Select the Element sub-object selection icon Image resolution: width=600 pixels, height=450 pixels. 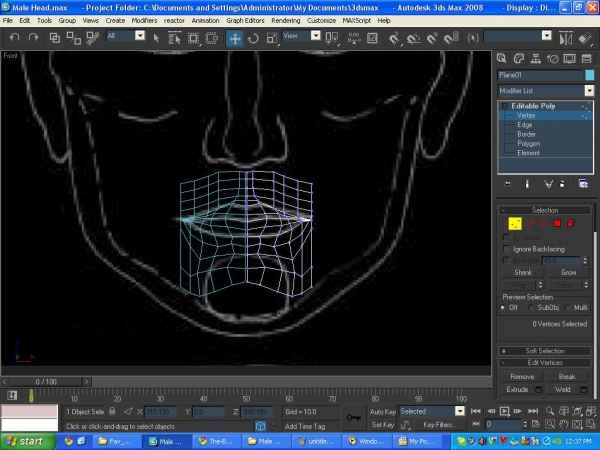click(571, 223)
